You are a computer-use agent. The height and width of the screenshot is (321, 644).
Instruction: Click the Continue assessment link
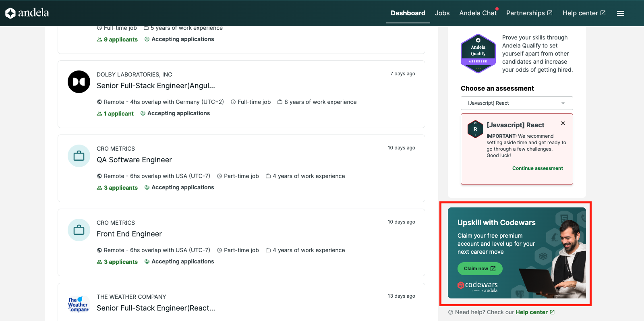pyautogui.click(x=538, y=168)
